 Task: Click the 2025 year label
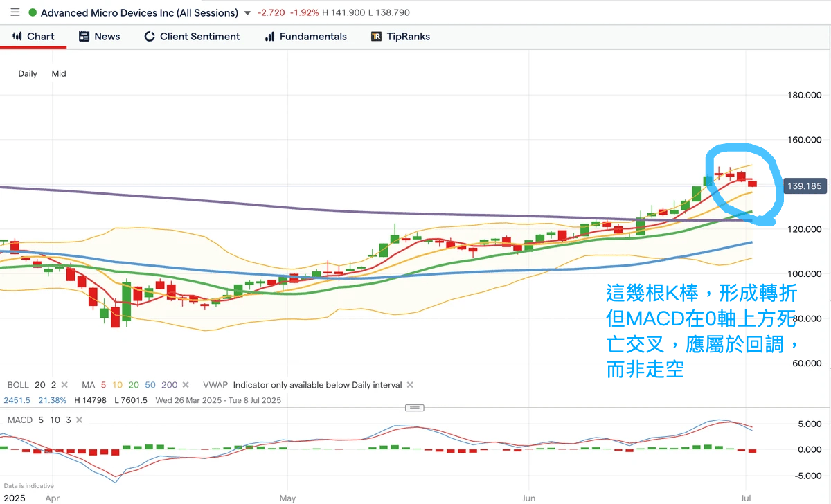tap(14, 498)
